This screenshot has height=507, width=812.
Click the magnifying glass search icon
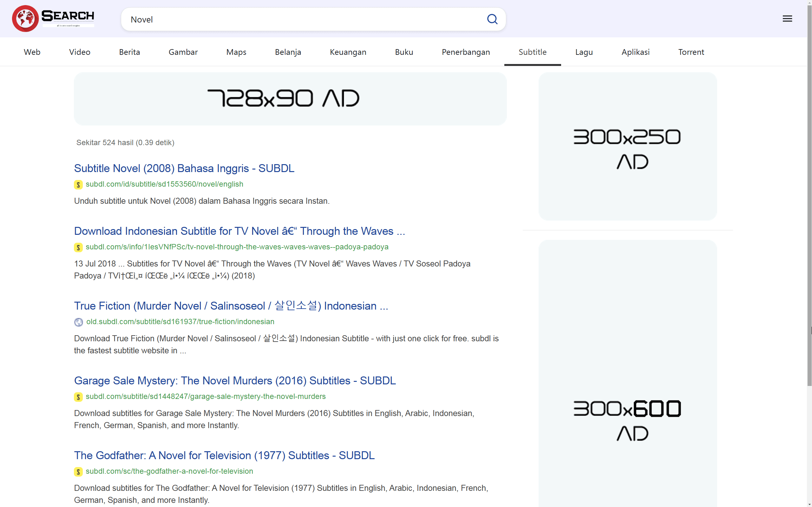[x=492, y=19]
